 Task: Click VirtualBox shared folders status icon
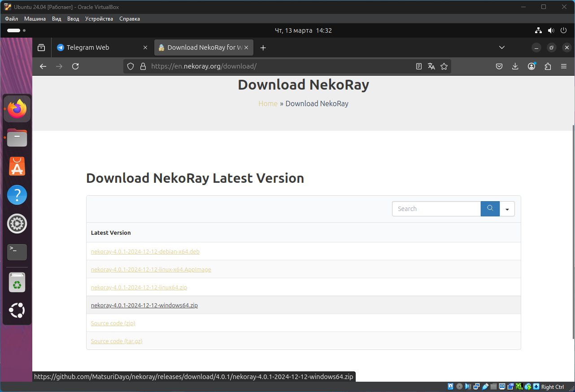coord(493,387)
